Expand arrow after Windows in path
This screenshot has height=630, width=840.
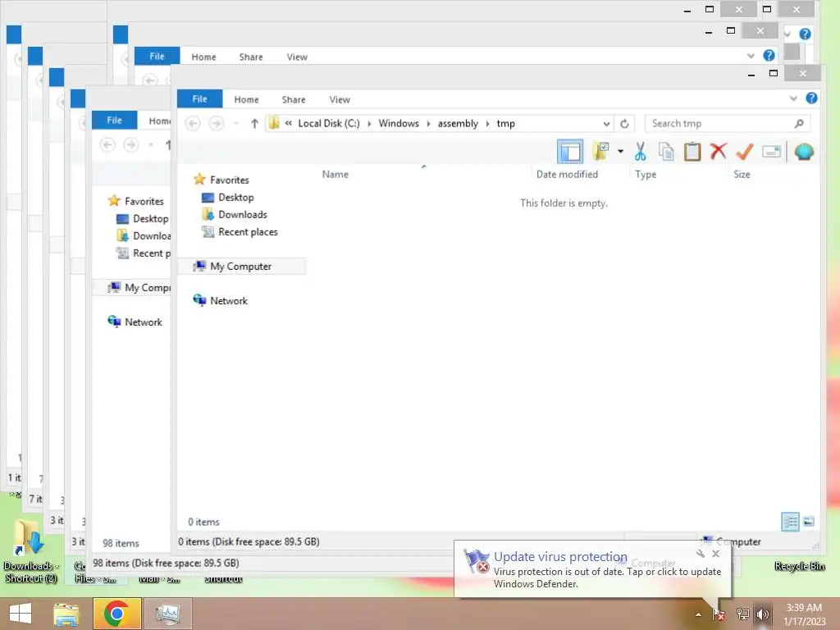(428, 124)
